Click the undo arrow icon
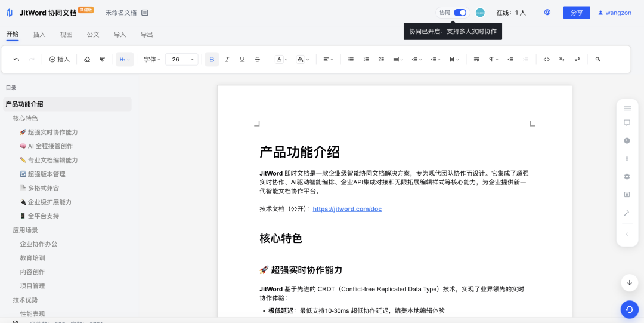This screenshot has width=644, height=323. [x=17, y=59]
